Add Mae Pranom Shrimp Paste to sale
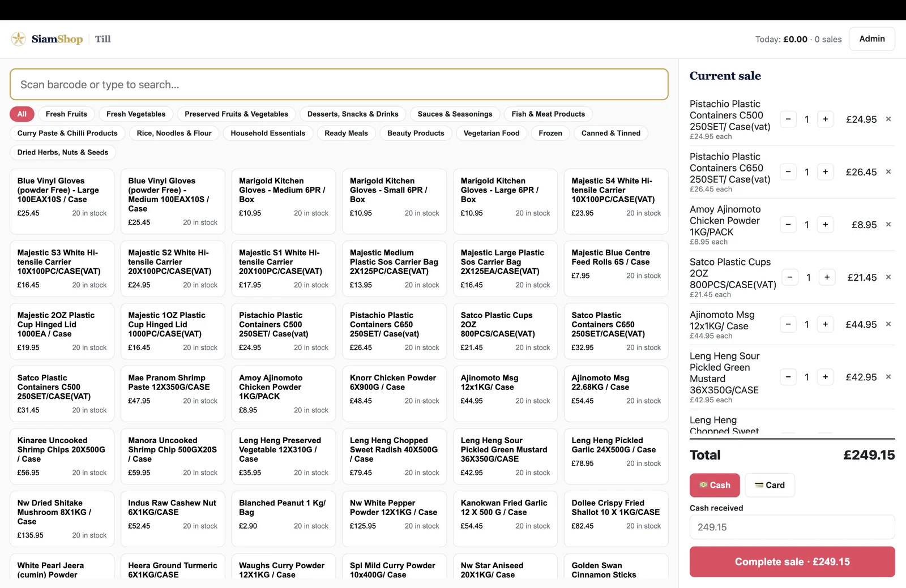906x588 pixels. 173,394
